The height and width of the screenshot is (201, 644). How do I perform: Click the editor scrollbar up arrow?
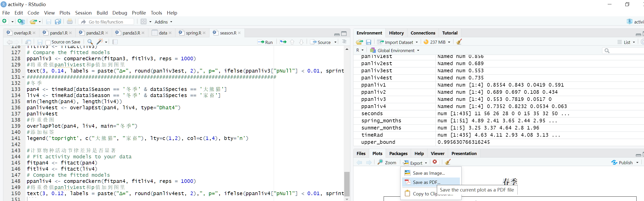coord(347,49)
